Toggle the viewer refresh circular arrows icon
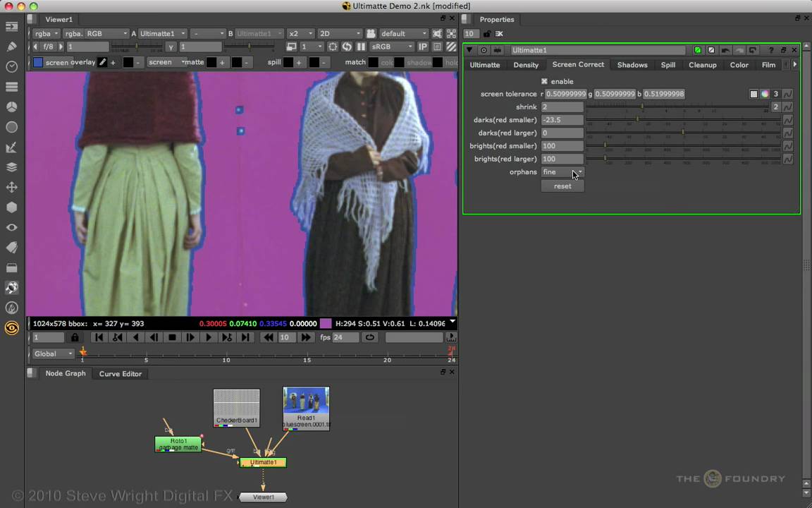Image resolution: width=812 pixels, height=508 pixels. tap(347, 47)
